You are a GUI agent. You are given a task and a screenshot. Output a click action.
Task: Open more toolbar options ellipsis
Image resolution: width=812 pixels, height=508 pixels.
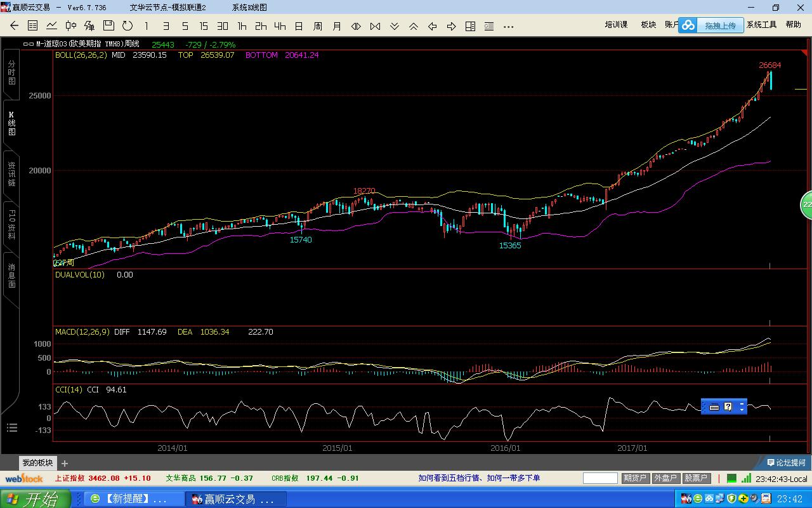[x=508, y=27]
